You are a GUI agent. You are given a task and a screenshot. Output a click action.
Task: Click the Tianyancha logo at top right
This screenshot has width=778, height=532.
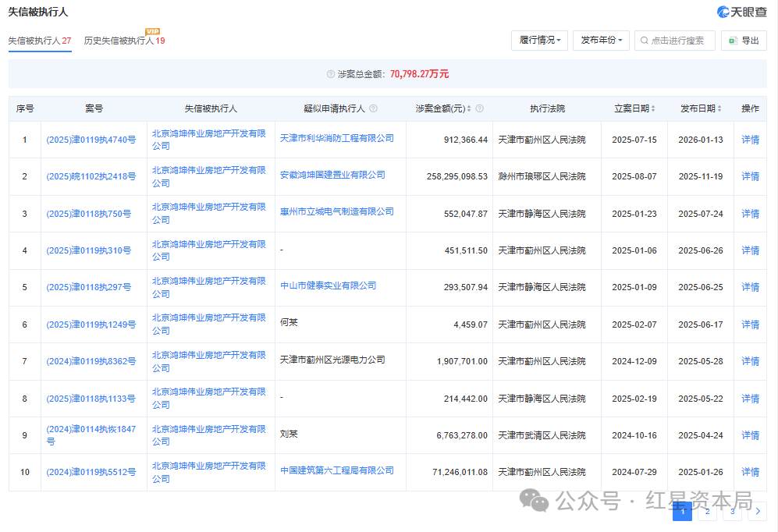742,12
